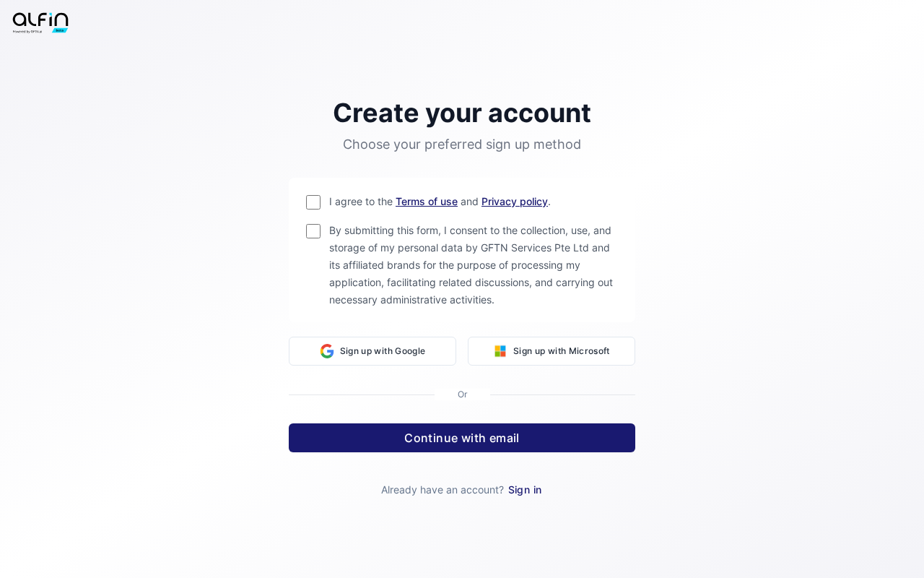
Task: Click the 'I agree to the' label text
Action: click(361, 202)
